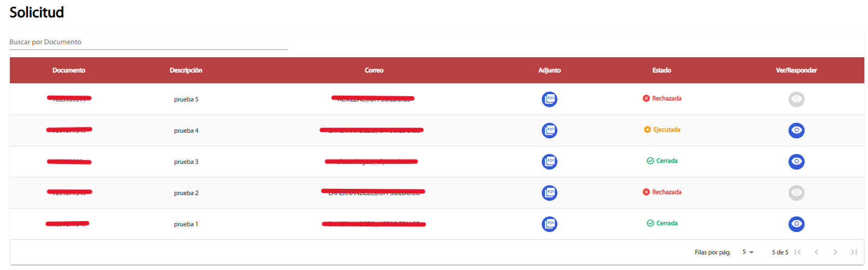Go to the next page of results

tap(835, 252)
